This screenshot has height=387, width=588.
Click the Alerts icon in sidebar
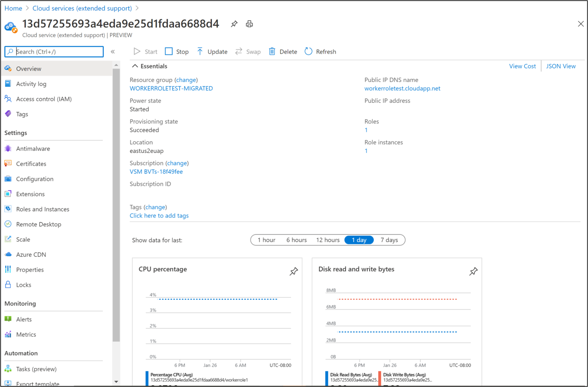8,319
